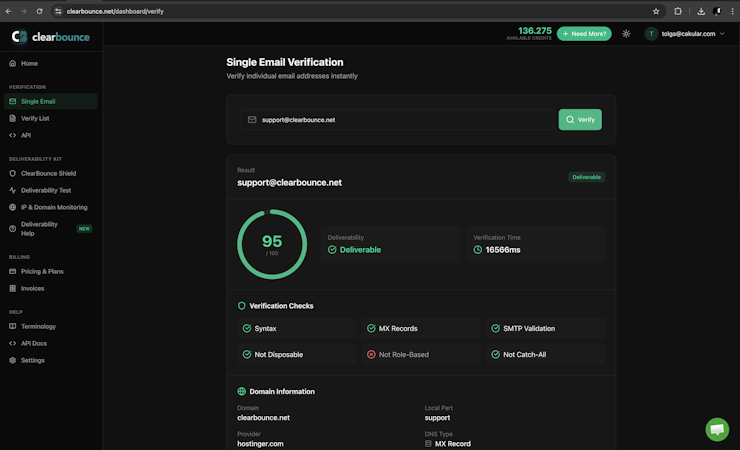The width and height of the screenshot is (740, 450).
Task: Click the 95 score progress ring
Action: pos(272,244)
